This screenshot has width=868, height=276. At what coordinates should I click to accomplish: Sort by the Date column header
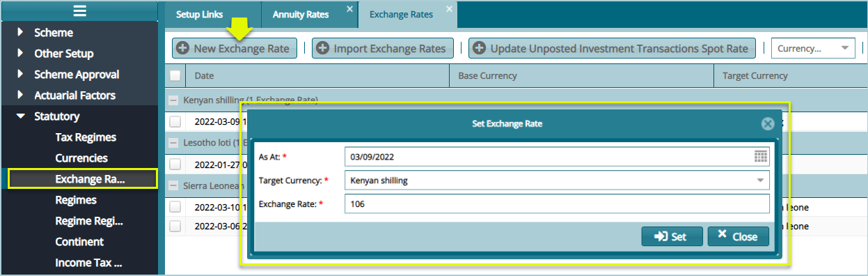pos(318,75)
